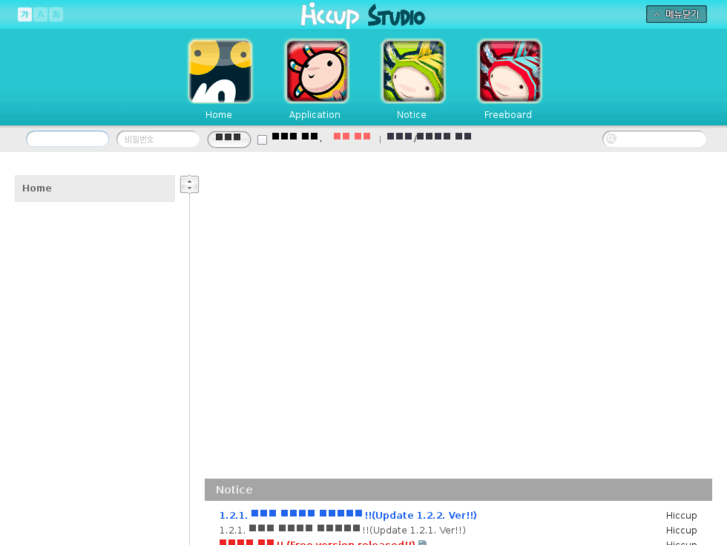
Task: Click the search magnifier icon
Action: coord(611,139)
